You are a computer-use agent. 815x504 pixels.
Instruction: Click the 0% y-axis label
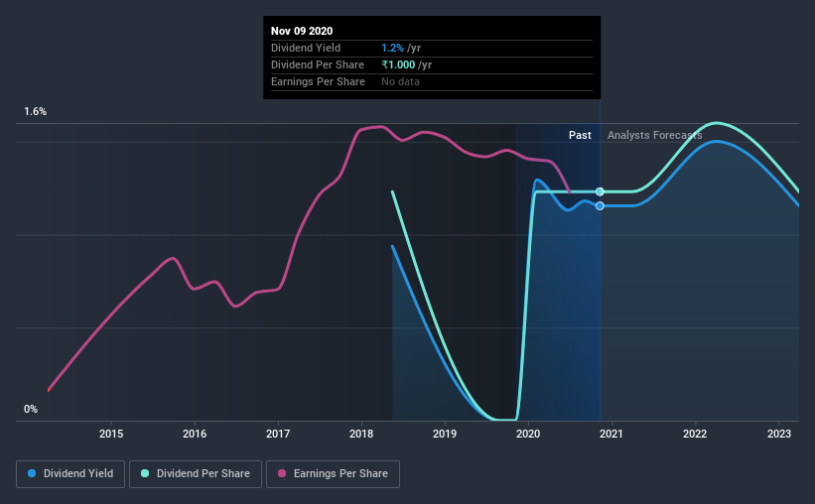click(x=31, y=410)
